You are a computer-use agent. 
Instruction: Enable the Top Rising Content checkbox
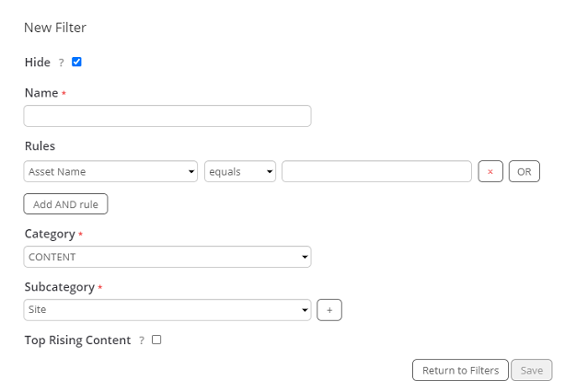coord(156,340)
